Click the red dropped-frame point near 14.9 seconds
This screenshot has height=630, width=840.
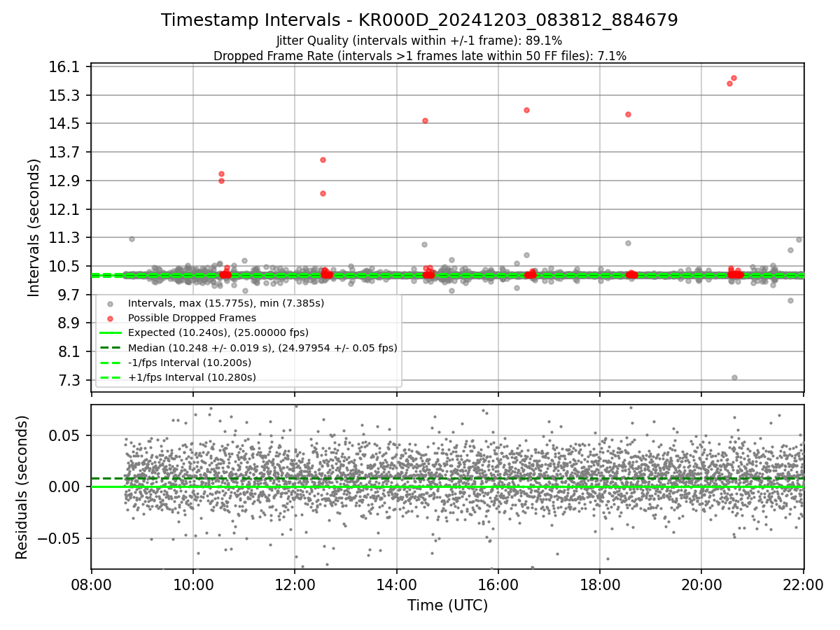[526, 110]
